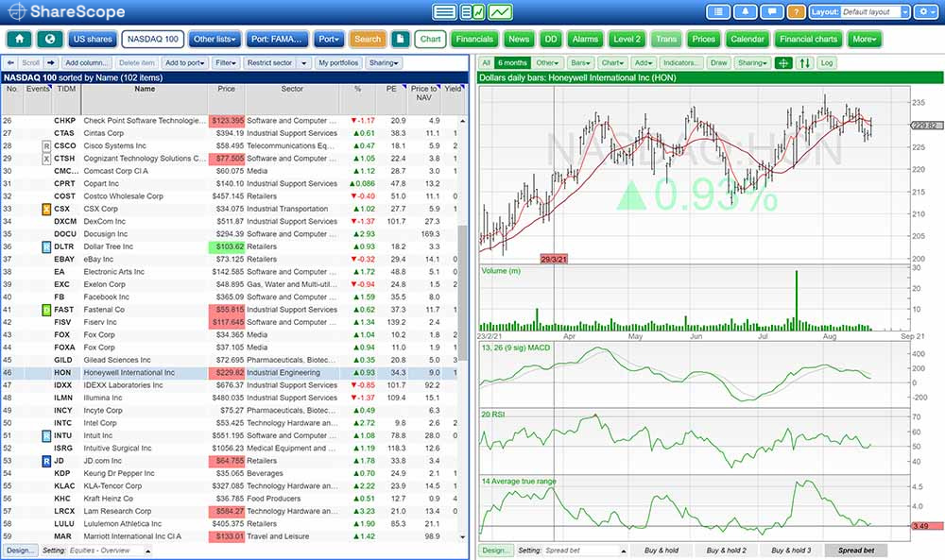This screenshot has height=560, width=945.
Task: Open the chat speech bubble icon
Action: click(x=771, y=12)
